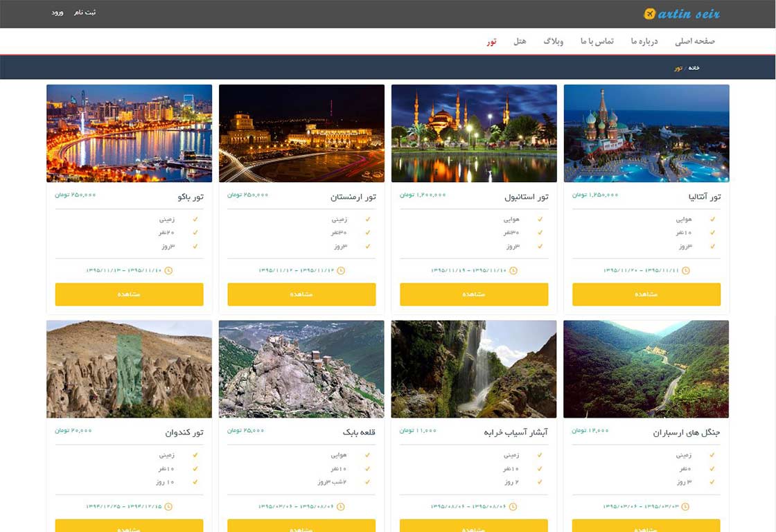Click مشاهده button for تور ارمنستان
The image size is (776, 532).
coord(301,294)
